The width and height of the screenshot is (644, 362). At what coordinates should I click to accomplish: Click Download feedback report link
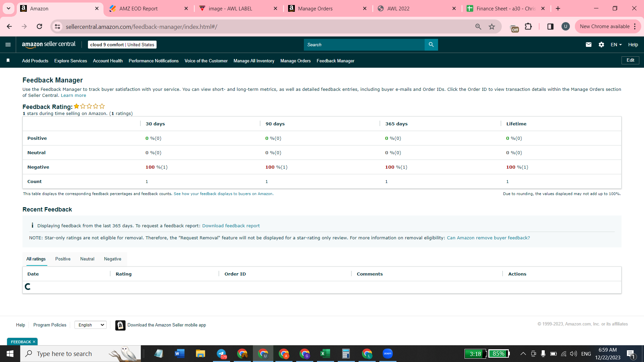(231, 226)
